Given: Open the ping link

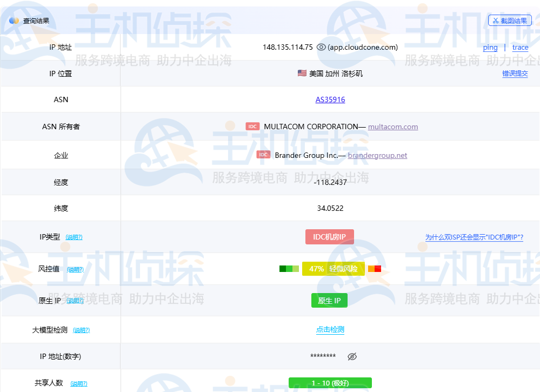Looking at the screenshot, I should click(490, 48).
